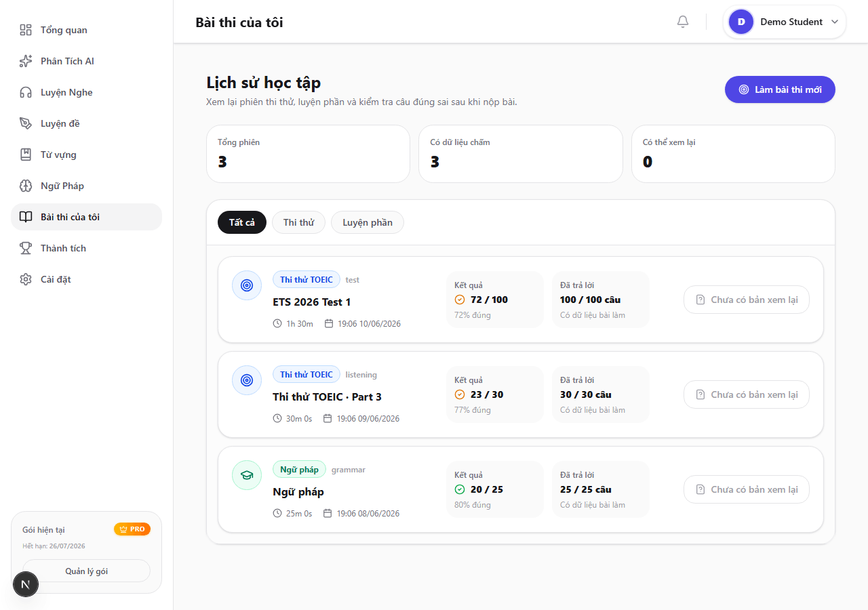Screen dimensions: 868x610
Task: Start a new test with Làm bài thi mới
Action: 780,89
